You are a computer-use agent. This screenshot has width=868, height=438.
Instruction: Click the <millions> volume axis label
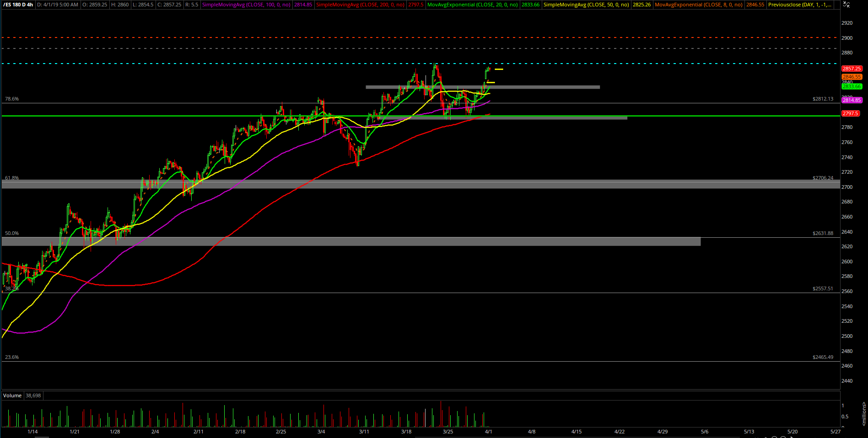point(864,414)
